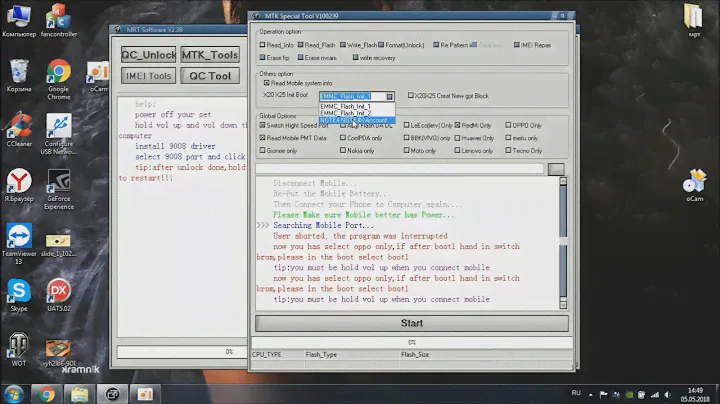Expand the X20 X25 Init Boot dropdown arrow
This screenshot has width=720, height=404.
391,96
